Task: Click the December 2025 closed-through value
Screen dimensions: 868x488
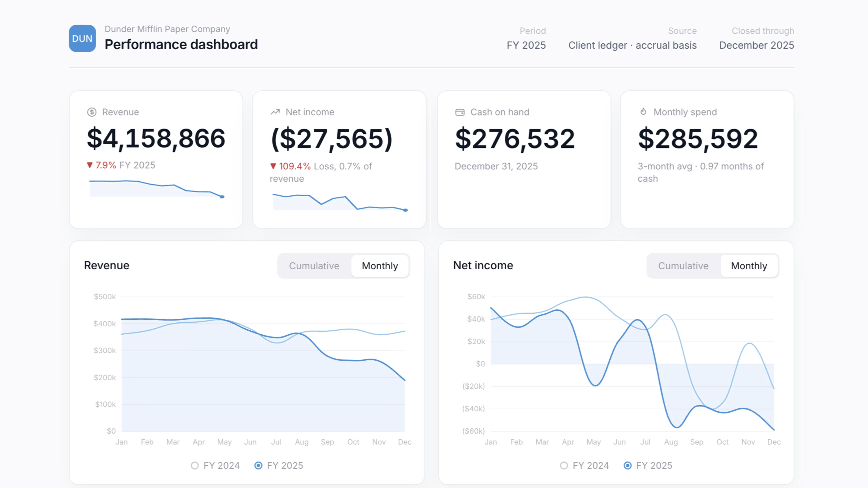Action: point(757,45)
